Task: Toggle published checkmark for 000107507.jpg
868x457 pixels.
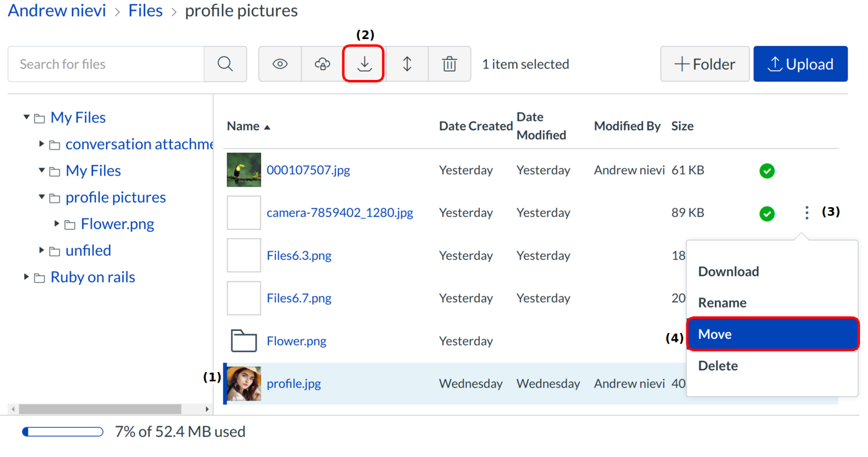Action: [x=767, y=171]
